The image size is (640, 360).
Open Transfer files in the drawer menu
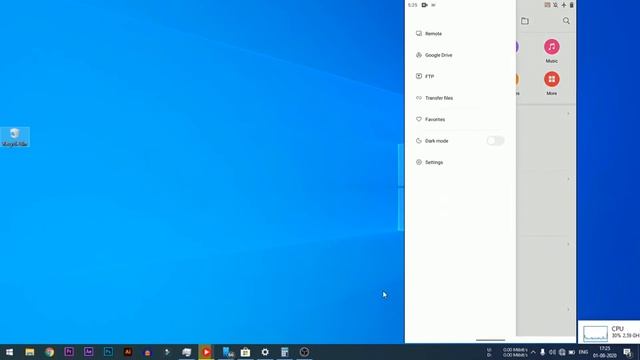(x=434, y=98)
